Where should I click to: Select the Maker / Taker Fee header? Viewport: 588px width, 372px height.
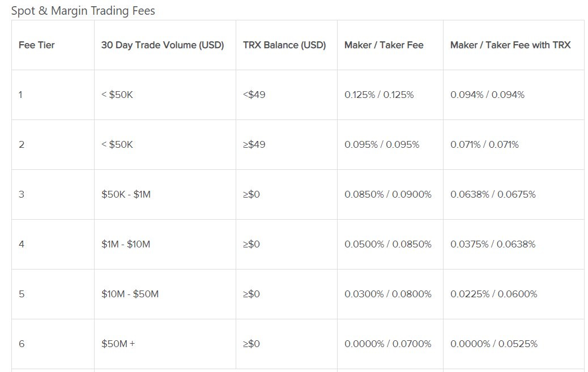point(384,45)
